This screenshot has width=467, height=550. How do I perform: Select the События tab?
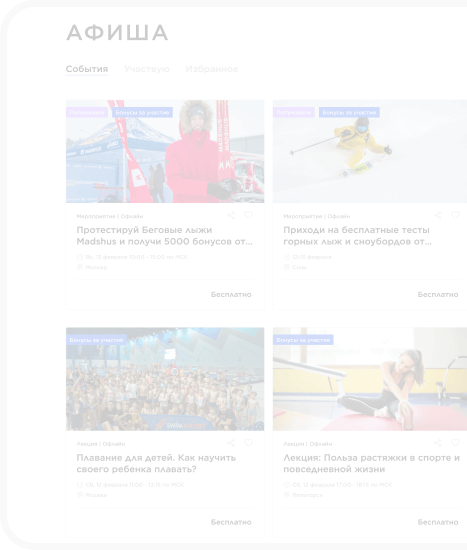point(87,69)
